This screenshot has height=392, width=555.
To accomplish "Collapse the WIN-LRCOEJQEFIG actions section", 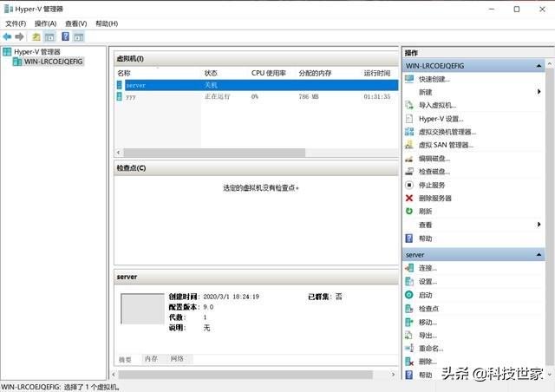I will [x=539, y=66].
